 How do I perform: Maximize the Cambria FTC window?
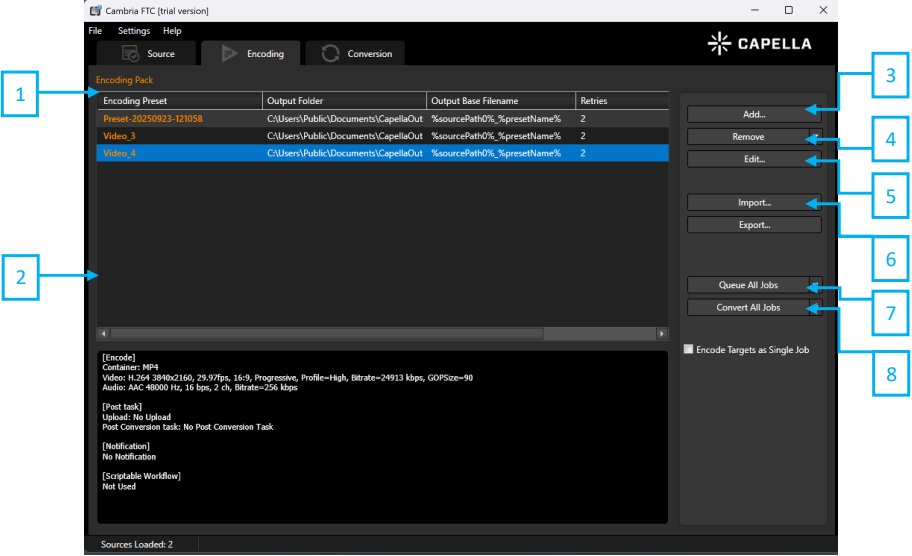point(789,10)
